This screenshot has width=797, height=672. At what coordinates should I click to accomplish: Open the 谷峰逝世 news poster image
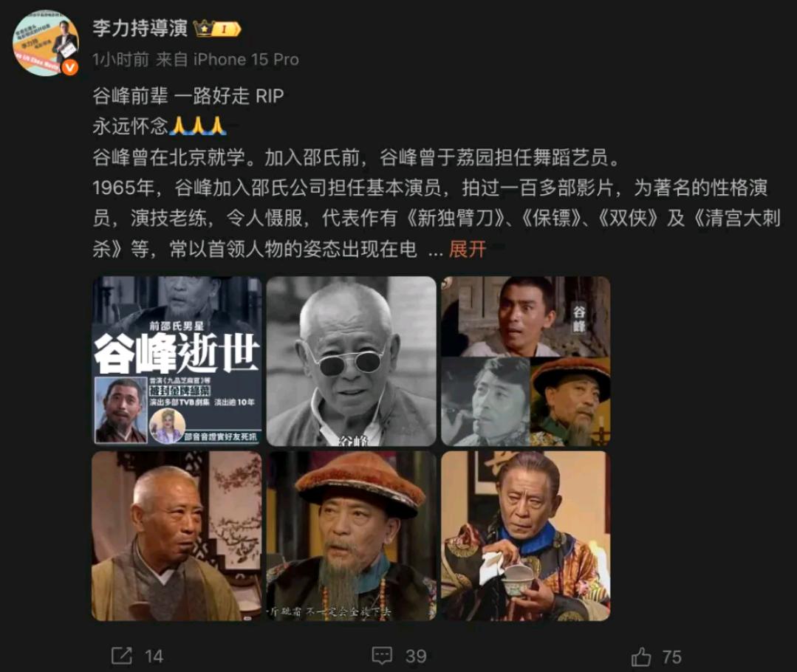click(x=177, y=361)
